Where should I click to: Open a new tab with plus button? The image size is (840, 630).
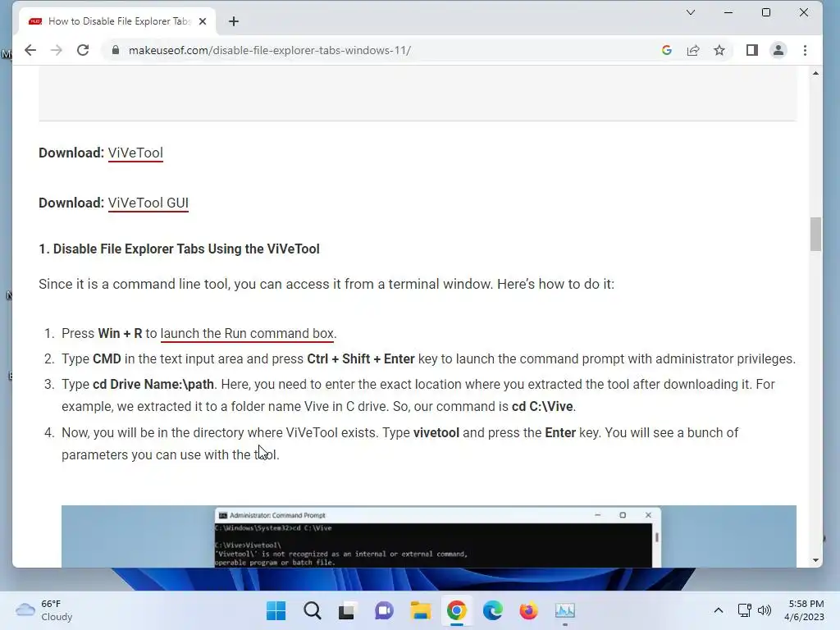[x=234, y=21]
